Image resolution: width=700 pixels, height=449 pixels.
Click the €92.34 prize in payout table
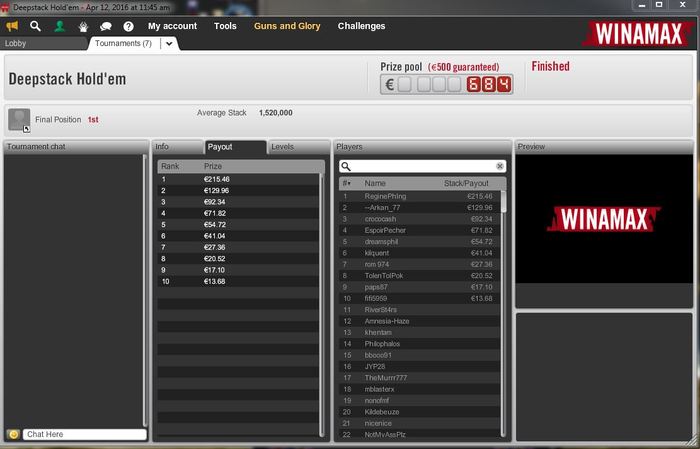pyautogui.click(x=215, y=202)
